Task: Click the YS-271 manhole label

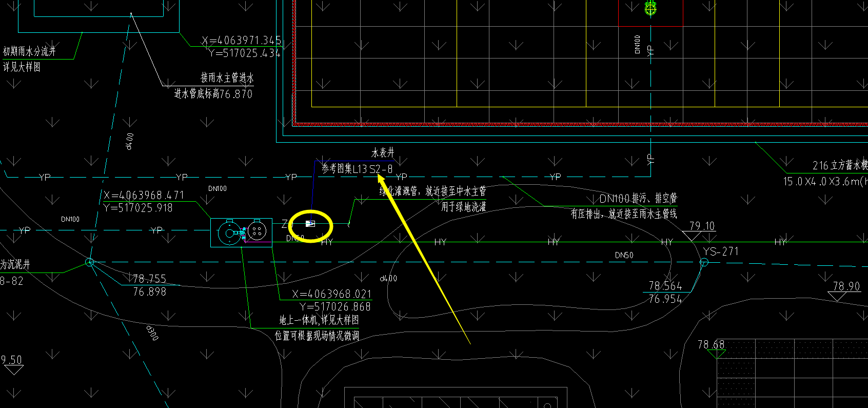Action: click(x=721, y=251)
